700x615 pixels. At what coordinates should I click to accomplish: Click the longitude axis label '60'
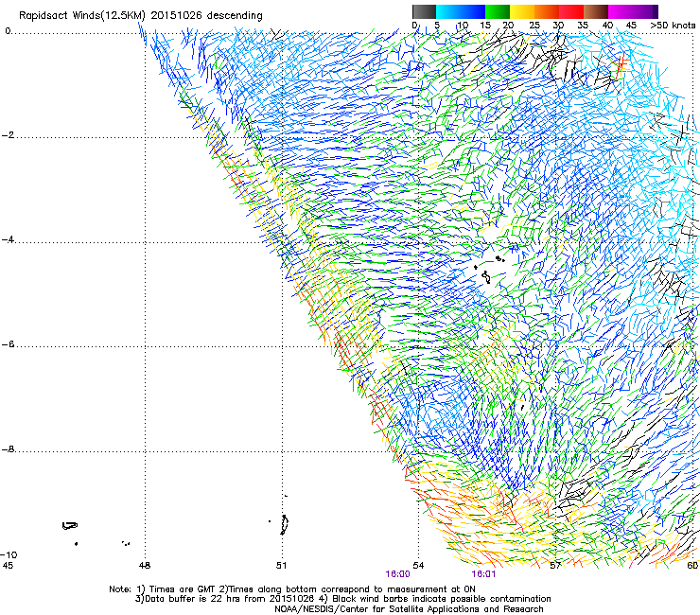(692, 566)
